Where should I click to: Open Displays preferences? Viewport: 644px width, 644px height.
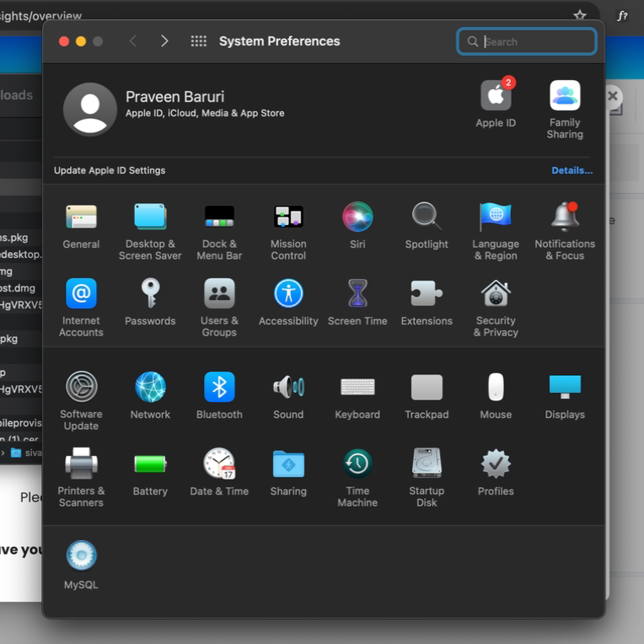click(x=565, y=395)
